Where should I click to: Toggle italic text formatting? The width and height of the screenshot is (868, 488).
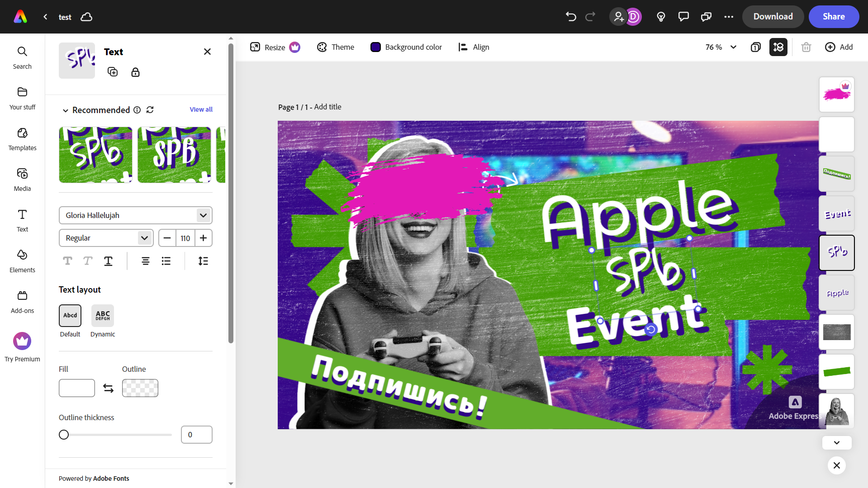88,261
